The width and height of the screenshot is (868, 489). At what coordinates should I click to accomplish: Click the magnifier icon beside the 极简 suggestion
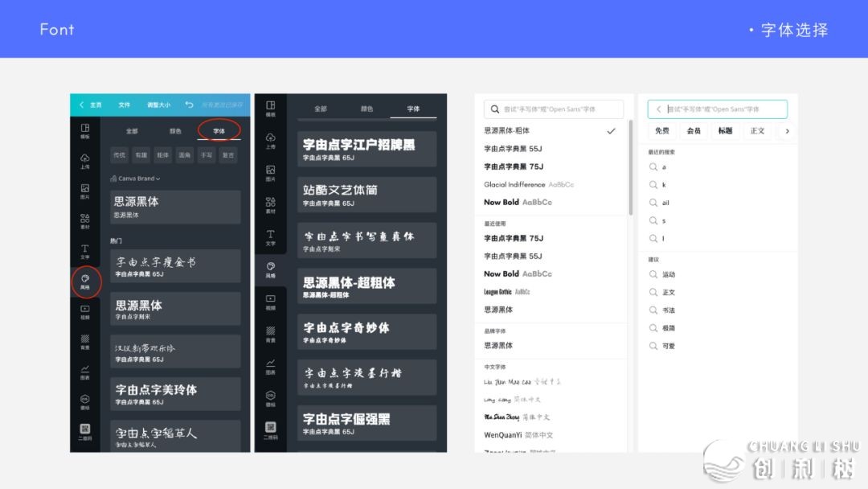pyautogui.click(x=653, y=328)
